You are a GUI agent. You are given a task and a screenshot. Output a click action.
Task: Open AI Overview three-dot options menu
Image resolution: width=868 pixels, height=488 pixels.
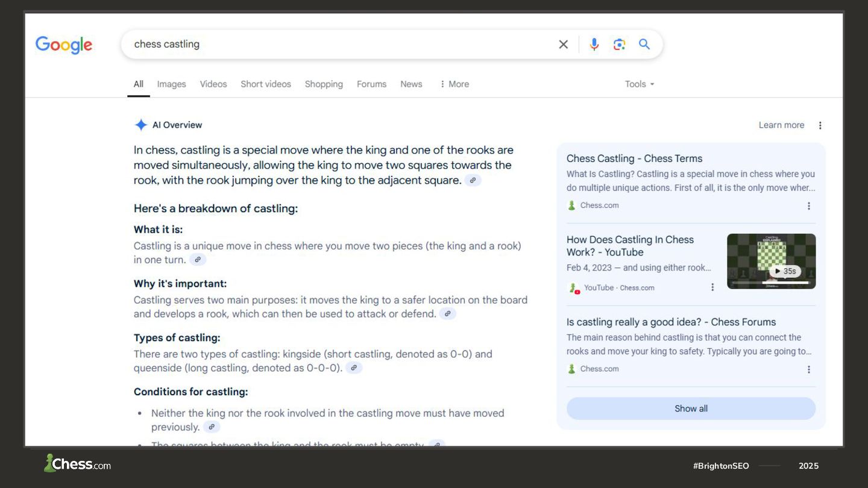click(820, 125)
